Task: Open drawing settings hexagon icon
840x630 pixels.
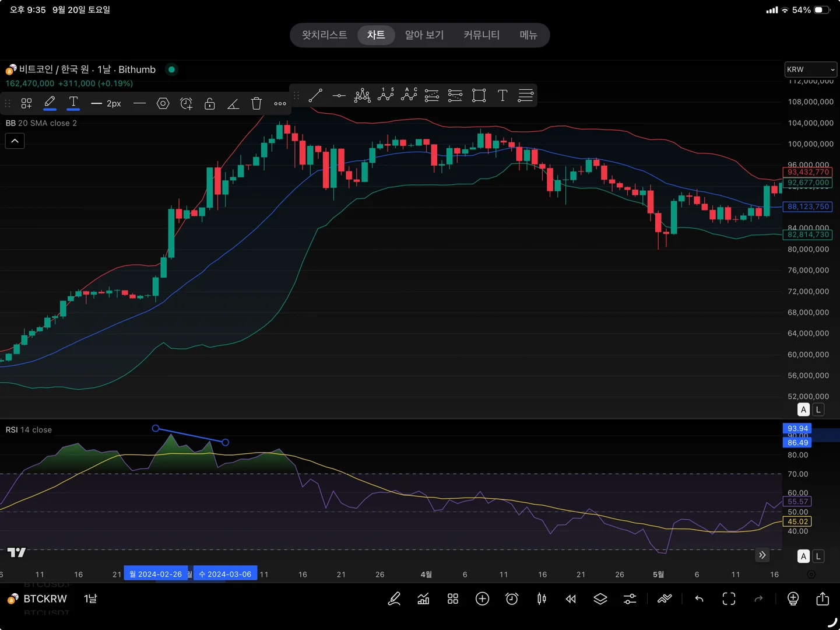Action: tap(163, 104)
